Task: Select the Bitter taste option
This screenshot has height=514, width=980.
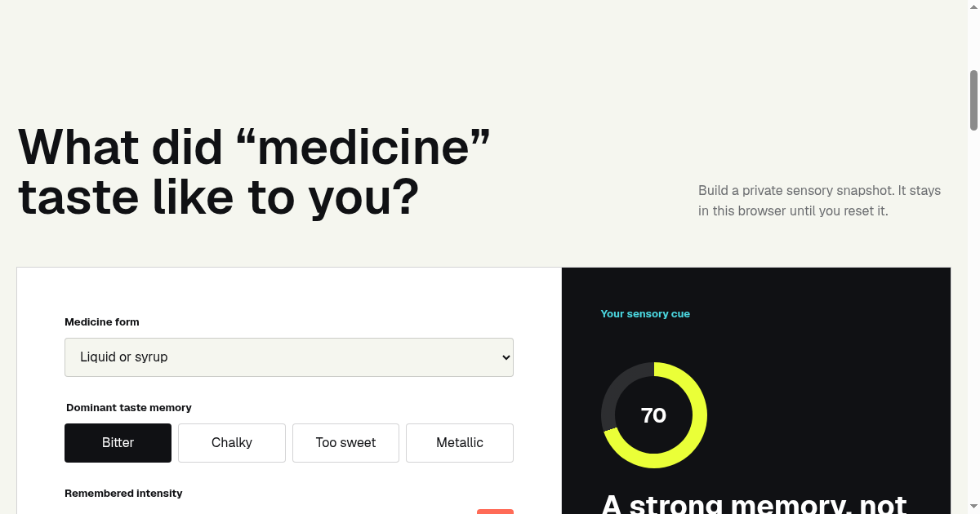Action: pyautogui.click(x=118, y=443)
